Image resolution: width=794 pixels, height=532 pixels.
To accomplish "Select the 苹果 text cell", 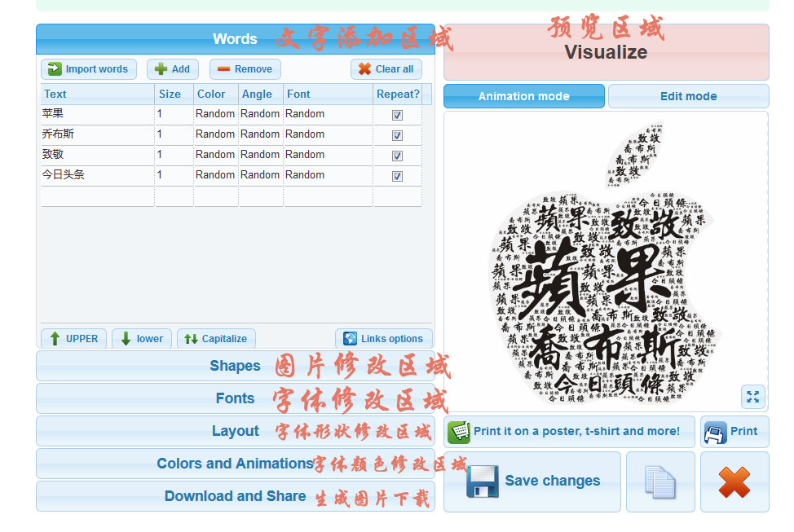I will 97,115.
